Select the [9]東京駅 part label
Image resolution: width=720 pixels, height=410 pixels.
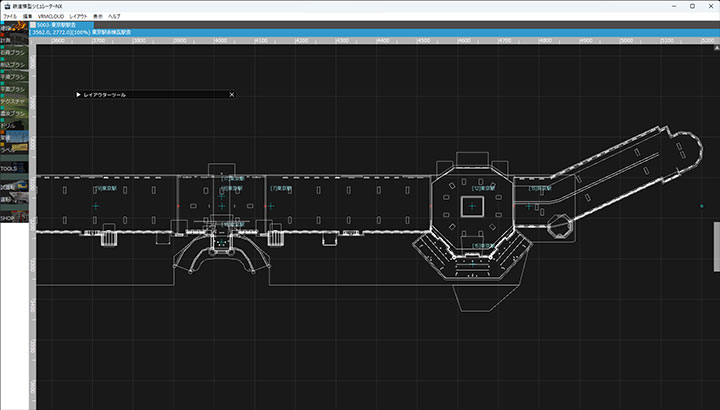[x=105, y=189]
